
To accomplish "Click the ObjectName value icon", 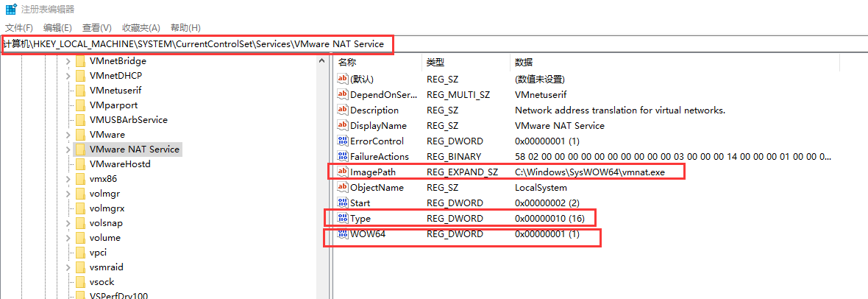I will click(343, 188).
